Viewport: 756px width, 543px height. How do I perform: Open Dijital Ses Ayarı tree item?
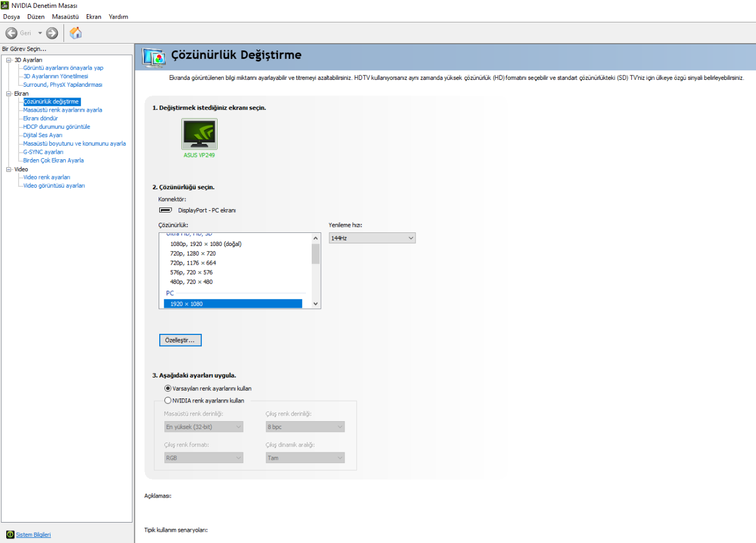43,135
